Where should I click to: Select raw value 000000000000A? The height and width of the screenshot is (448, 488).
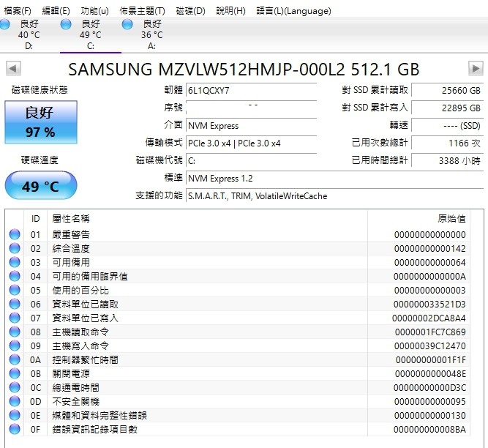coord(429,276)
